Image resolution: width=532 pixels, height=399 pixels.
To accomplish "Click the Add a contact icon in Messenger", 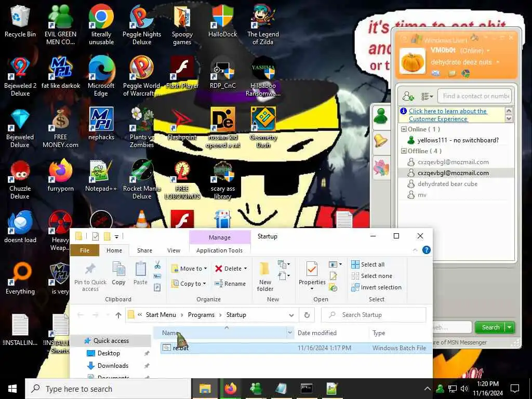I will pyautogui.click(x=408, y=96).
